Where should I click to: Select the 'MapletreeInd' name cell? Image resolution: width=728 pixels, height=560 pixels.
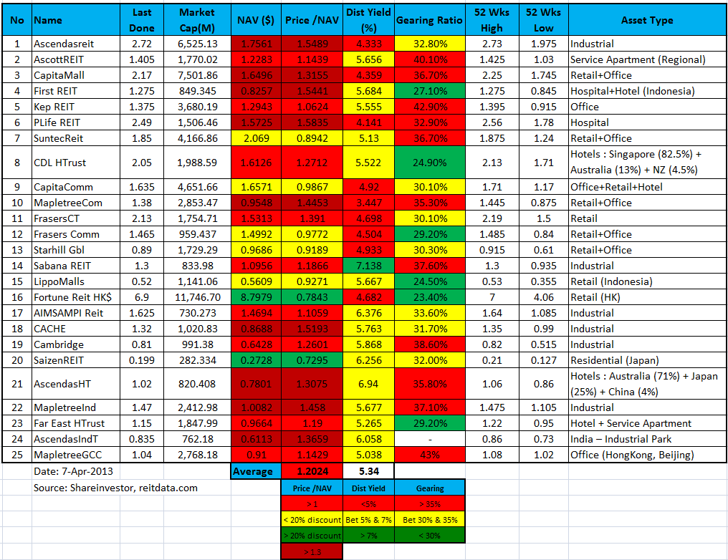point(76,407)
